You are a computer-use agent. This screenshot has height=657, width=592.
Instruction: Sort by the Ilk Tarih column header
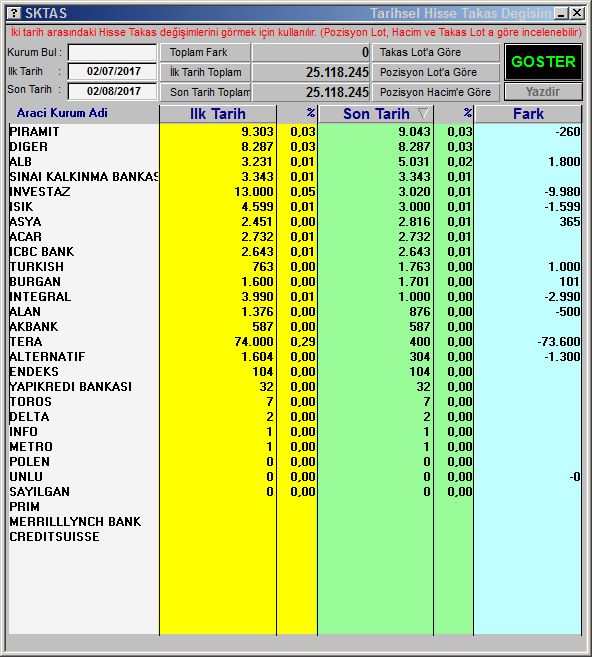[217, 114]
